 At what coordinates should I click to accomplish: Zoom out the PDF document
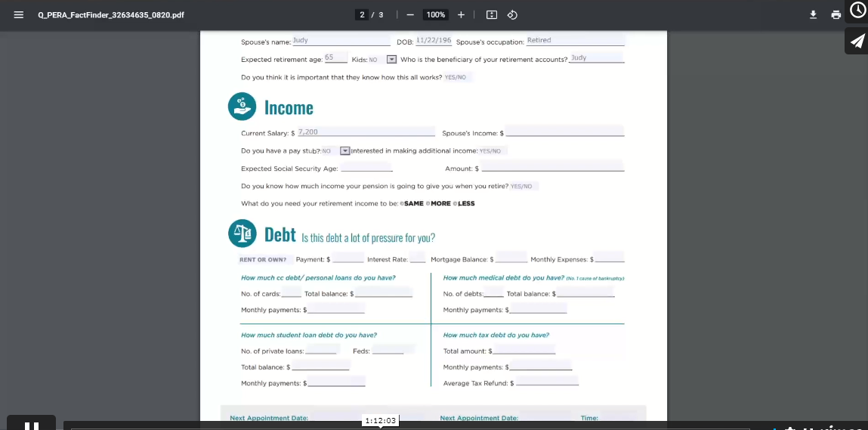click(410, 15)
